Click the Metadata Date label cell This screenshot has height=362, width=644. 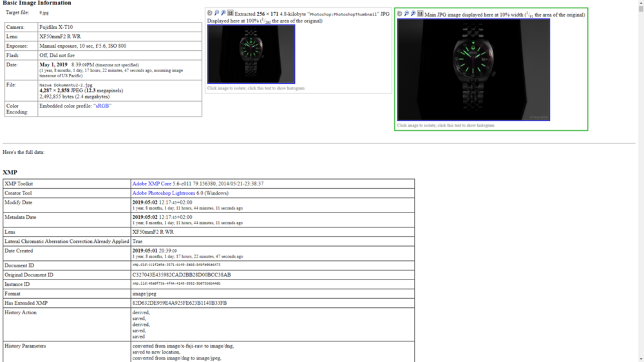(x=67, y=220)
